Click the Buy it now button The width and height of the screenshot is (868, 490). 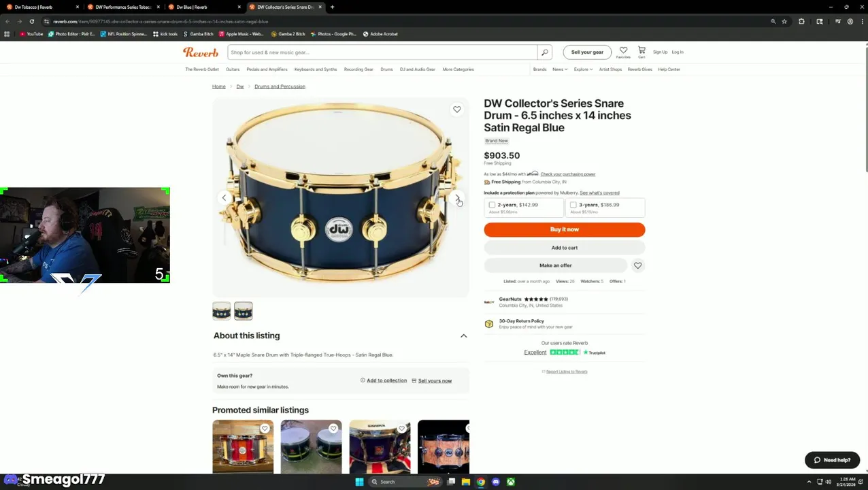tap(564, 229)
